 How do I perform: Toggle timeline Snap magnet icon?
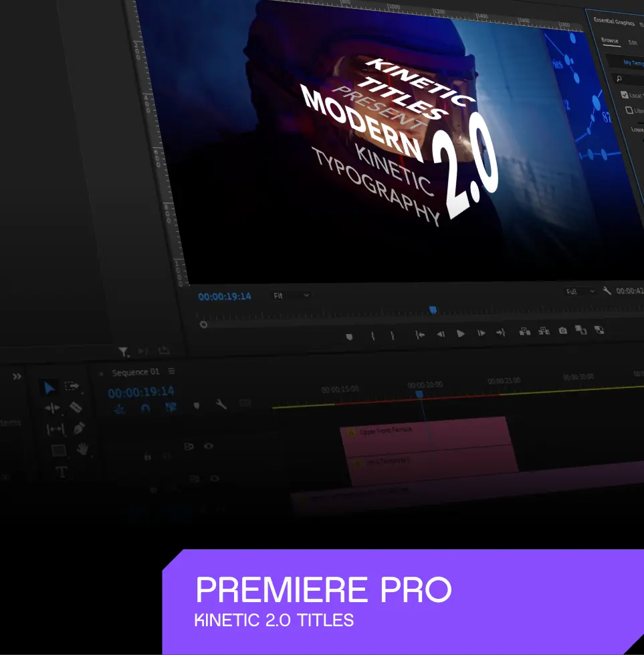(x=145, y=407)
